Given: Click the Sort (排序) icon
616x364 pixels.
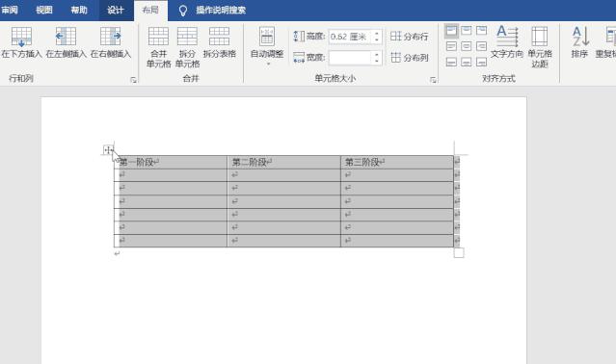Looking at the screenshot, I should [x=580, y=42].
